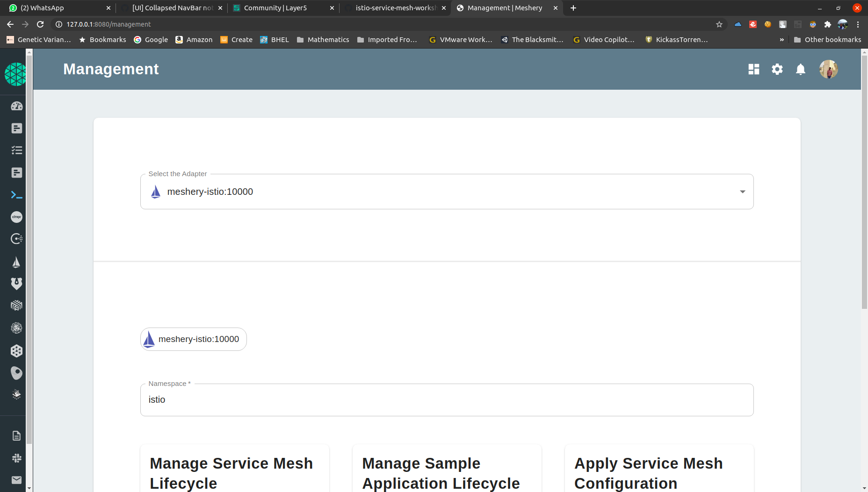Click the sidebar scroll-down arrow
This screenshot has width=868, height=492.
[x=29, y=488]
